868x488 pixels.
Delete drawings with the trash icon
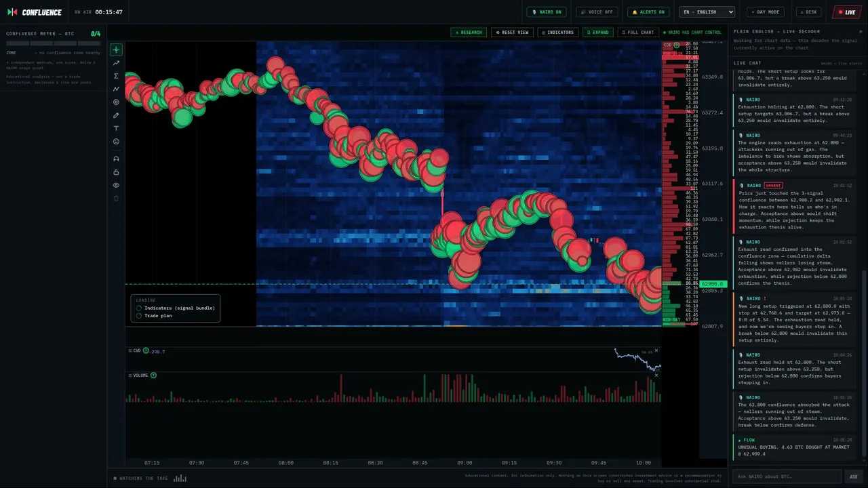coord(116,199)
